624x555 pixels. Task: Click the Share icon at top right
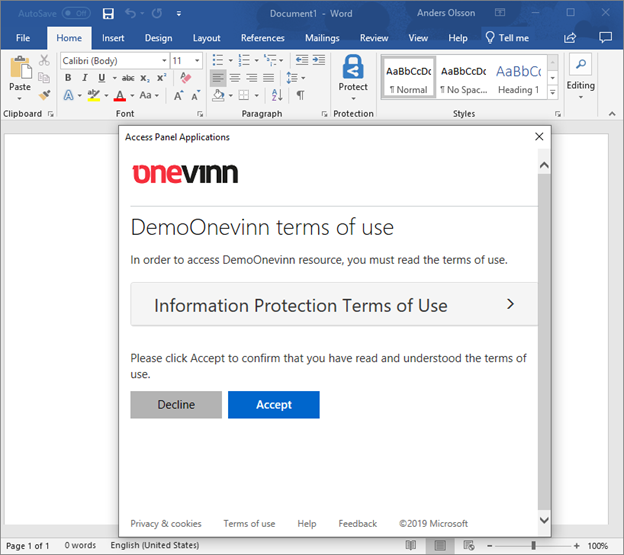[x=570, y=38]
